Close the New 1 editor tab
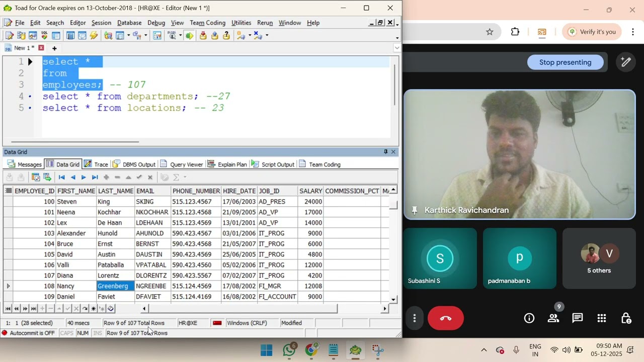This screenshot has width=644, height=362. (x=41, y=48)
